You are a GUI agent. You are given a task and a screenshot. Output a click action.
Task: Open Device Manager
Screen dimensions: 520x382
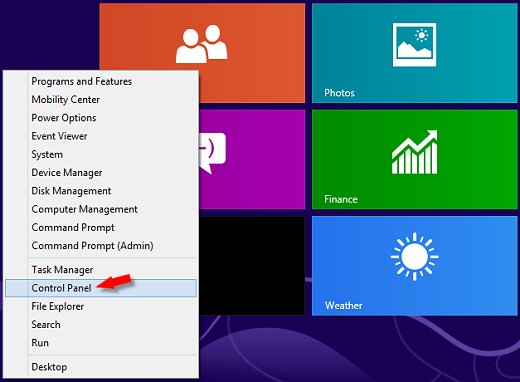click(101, 173)
